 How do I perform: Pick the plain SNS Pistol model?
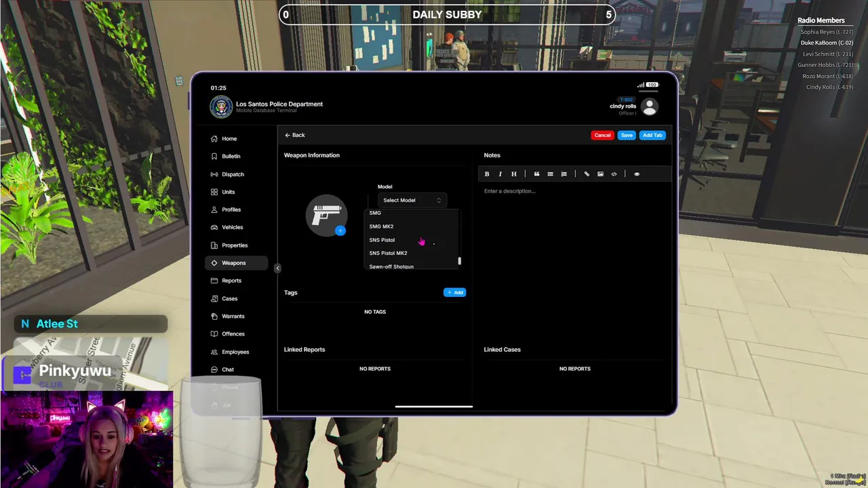click(382, 240)
